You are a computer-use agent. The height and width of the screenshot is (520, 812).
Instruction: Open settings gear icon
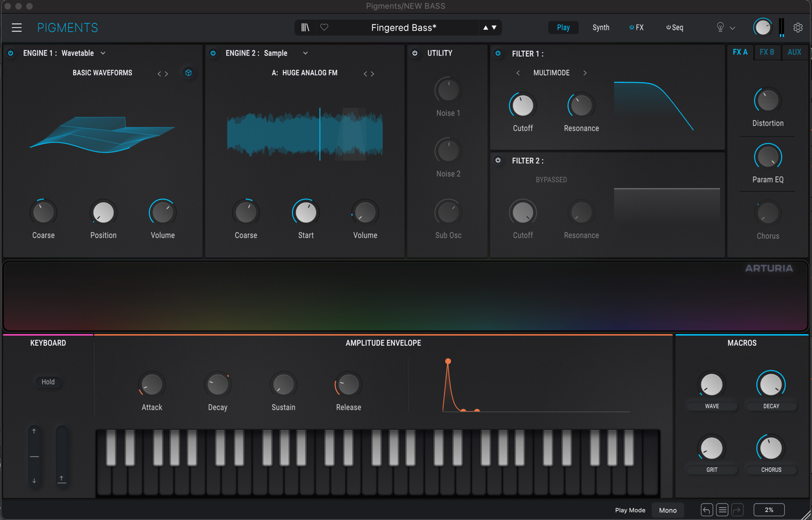(798, 27)
